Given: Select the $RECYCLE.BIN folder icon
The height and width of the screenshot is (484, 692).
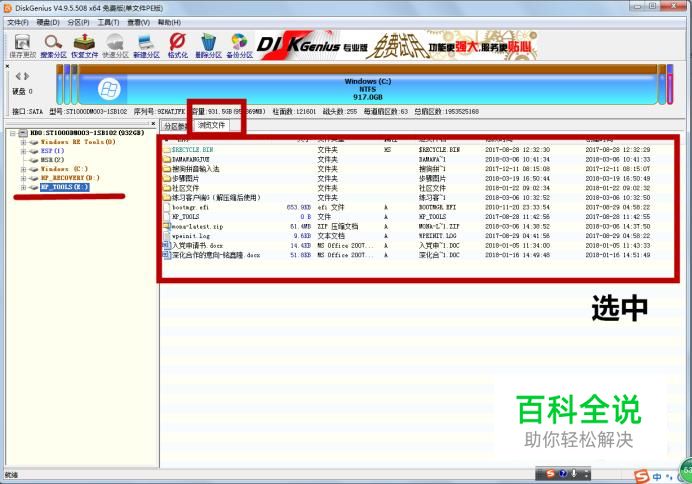Looking at the screenshot, I should tap(167, 150).
